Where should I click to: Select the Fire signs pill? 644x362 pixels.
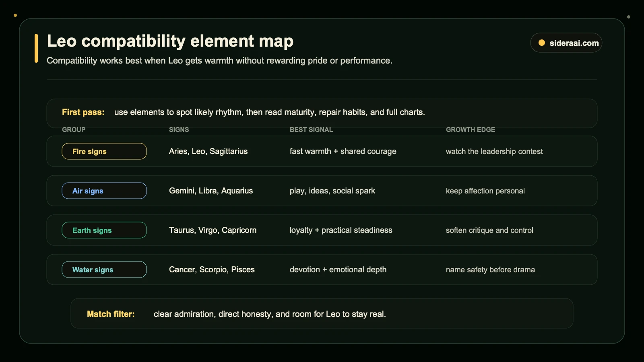[x=104, y=151]
